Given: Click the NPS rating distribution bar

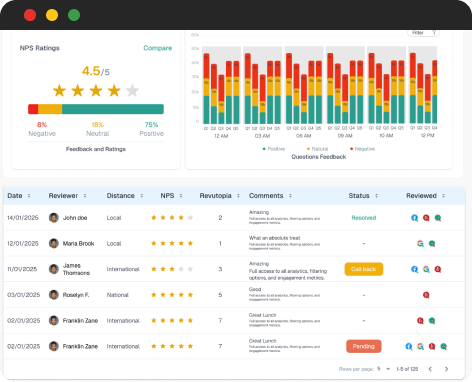Looking at the screenshot, I should 96,109.
